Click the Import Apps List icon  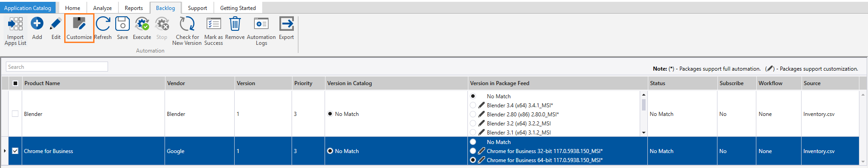pyautogui.click(x=15, y=24)
